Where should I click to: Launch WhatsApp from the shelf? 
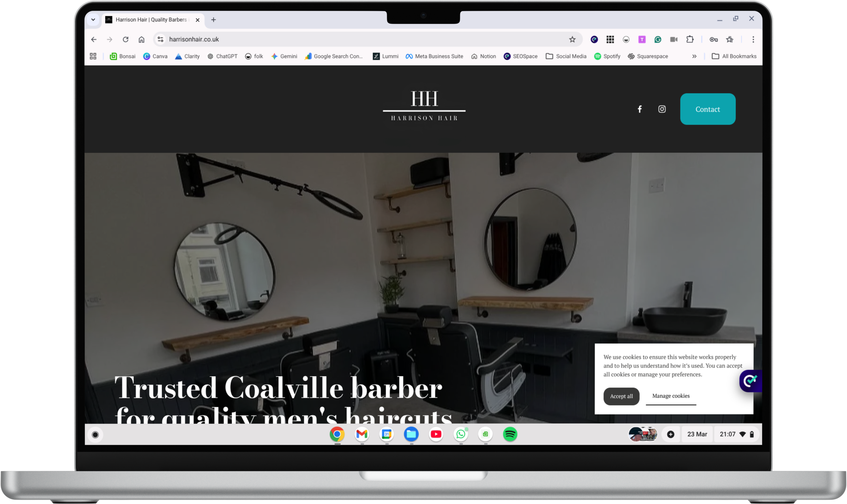[x=460, y=434]
